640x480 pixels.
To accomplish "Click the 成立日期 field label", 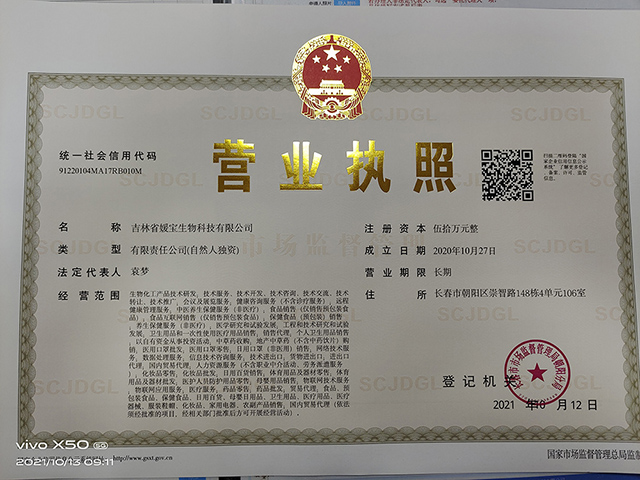I will [395, 251].
